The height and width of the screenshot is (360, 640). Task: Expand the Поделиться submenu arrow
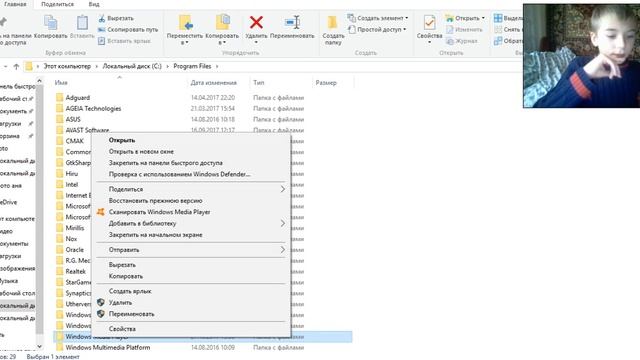click(282, 189)
